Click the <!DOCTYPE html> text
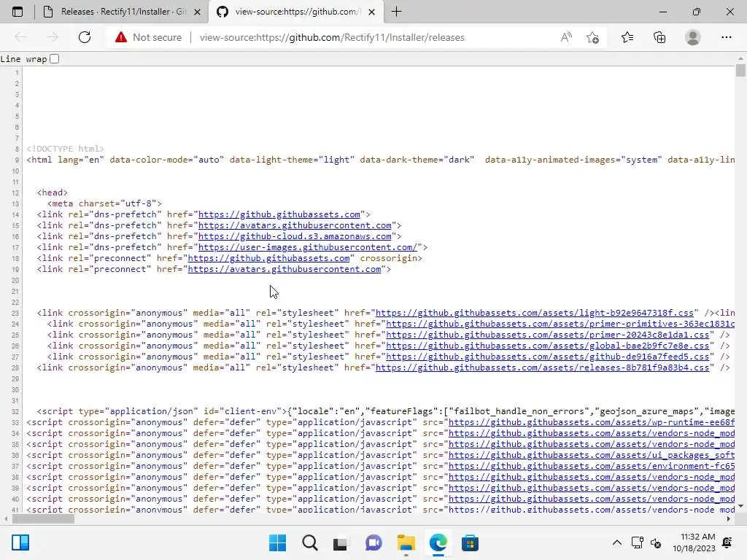Image resolution: width=747 pixels, height=560 pixels. (65, 149)
